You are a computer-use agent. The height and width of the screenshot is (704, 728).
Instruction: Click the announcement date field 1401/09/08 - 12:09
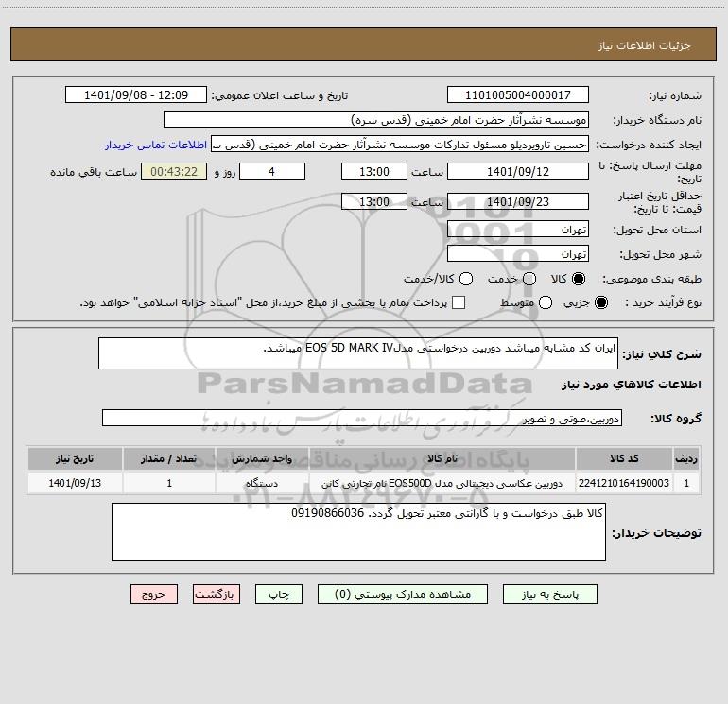point(136,95)
